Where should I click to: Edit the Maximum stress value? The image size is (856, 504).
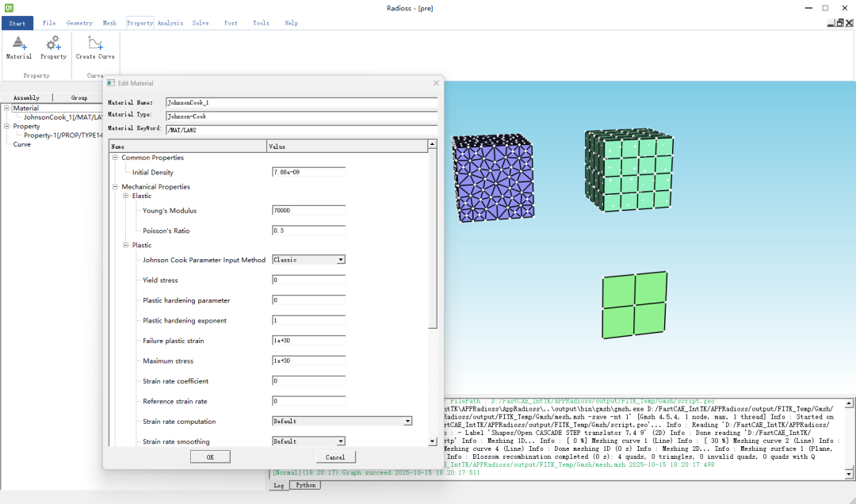click(x=308, y=361)
